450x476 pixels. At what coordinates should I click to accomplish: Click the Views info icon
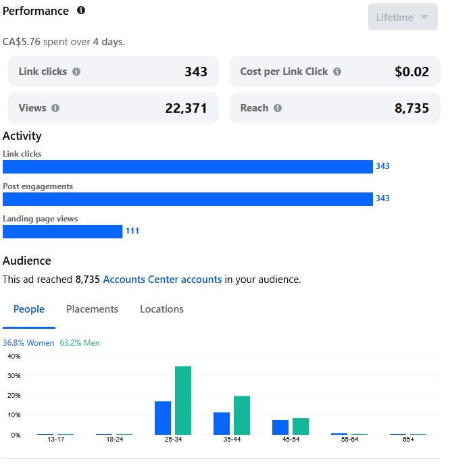[x=55, y=108]
